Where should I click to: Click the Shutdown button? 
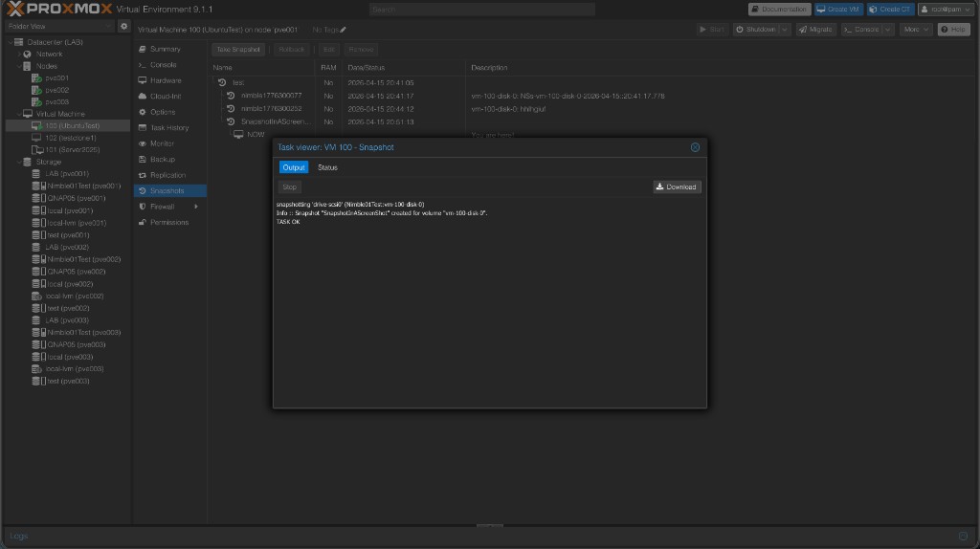[x=756, y=30]
